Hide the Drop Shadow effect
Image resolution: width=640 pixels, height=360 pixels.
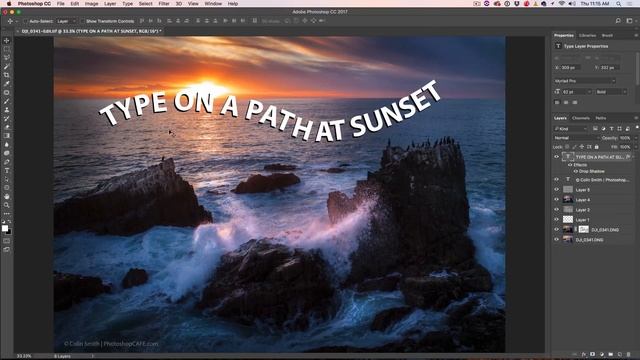(576, 171)
